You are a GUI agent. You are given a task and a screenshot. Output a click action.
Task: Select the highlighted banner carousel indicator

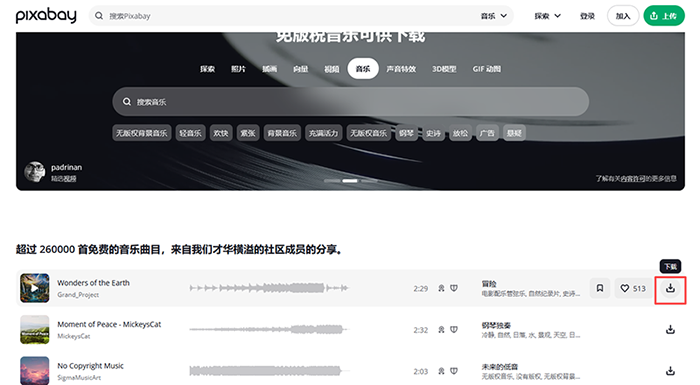[350, 181]
